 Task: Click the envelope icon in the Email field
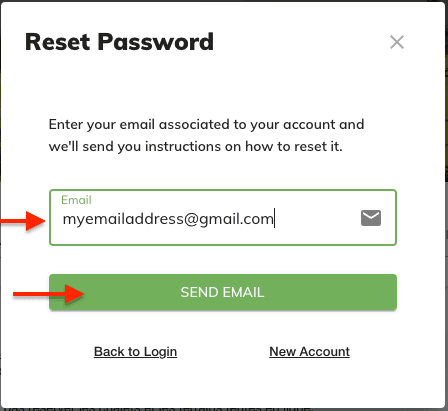pos(371,218)
